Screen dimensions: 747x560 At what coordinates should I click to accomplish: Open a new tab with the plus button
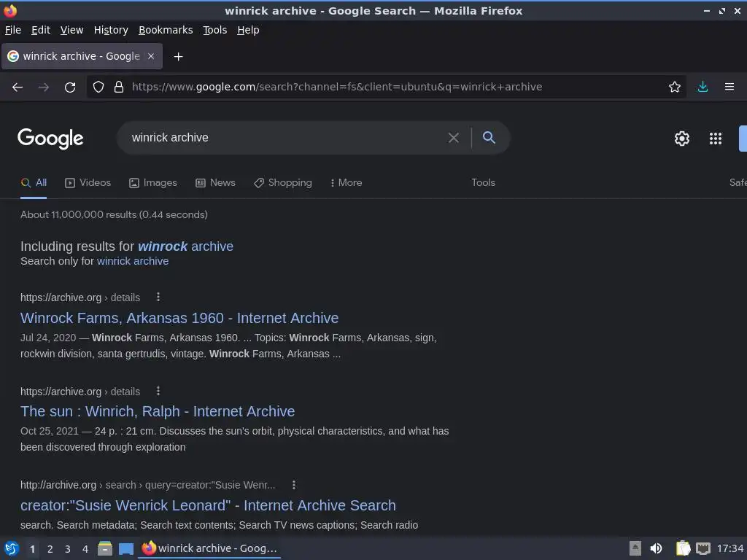178,57
